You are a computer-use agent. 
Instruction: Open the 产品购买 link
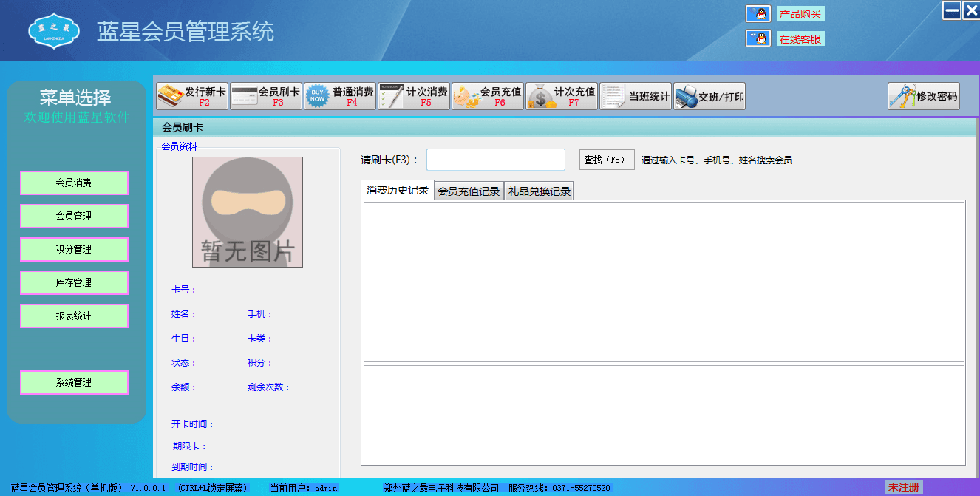[800, 14]
